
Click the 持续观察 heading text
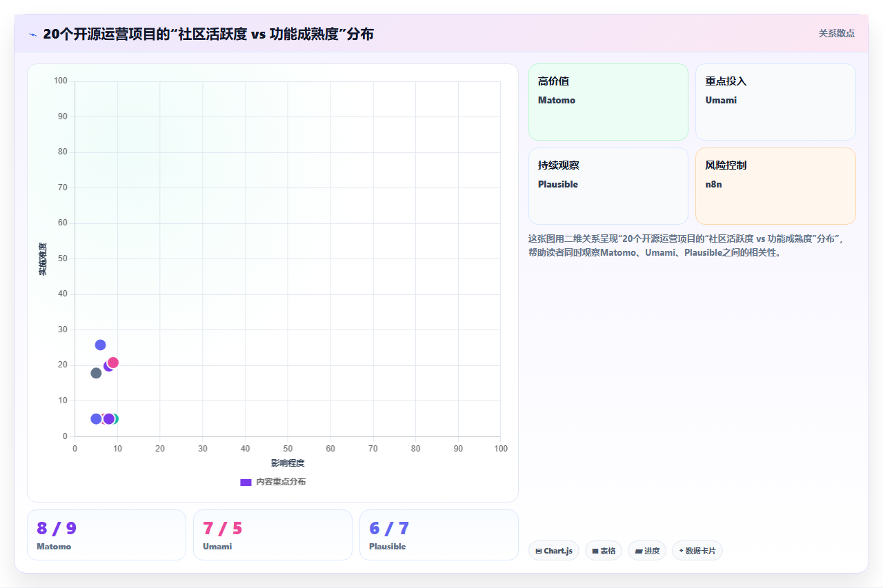[559, 165]
